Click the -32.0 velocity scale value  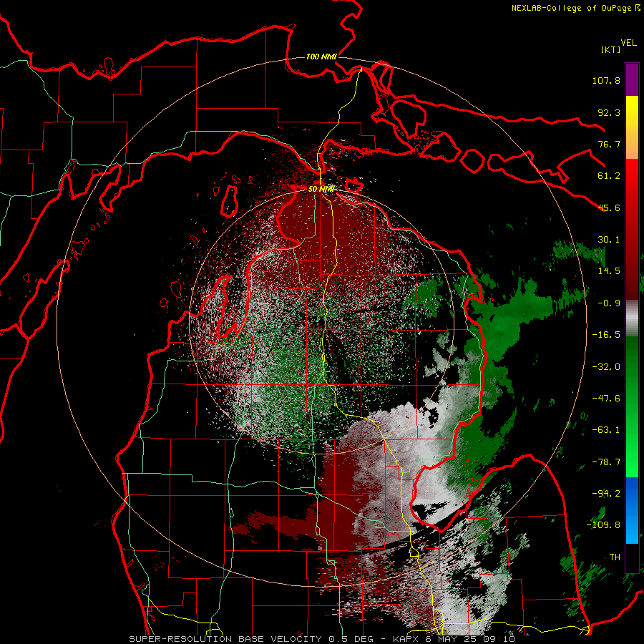click(606, 367)
